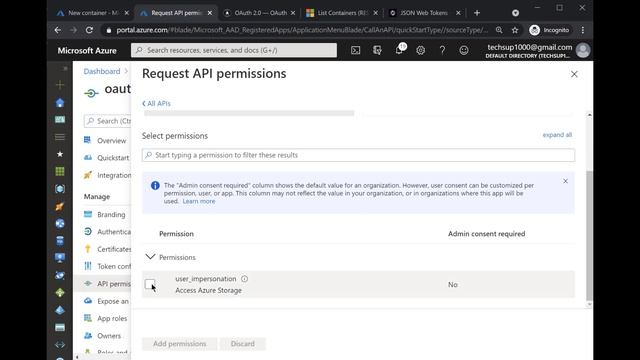Focus the permission filter search box

pyautogui.click(x=358, y=155)
